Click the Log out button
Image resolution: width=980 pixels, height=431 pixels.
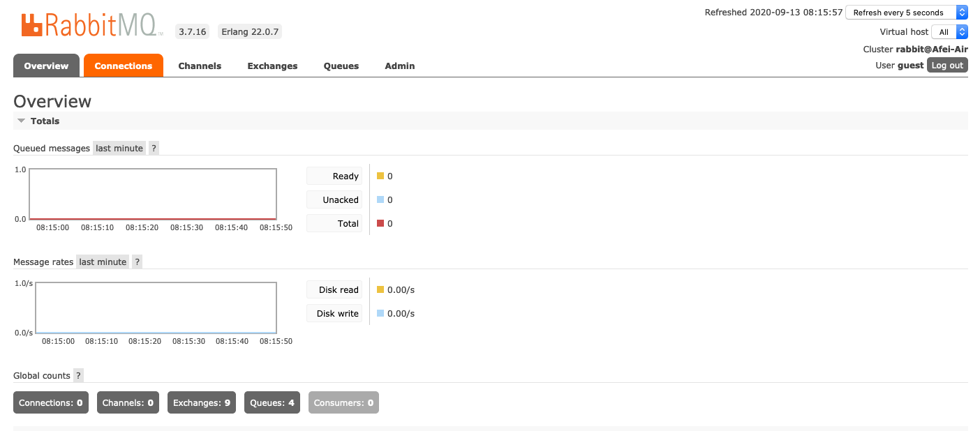point(947,66)
